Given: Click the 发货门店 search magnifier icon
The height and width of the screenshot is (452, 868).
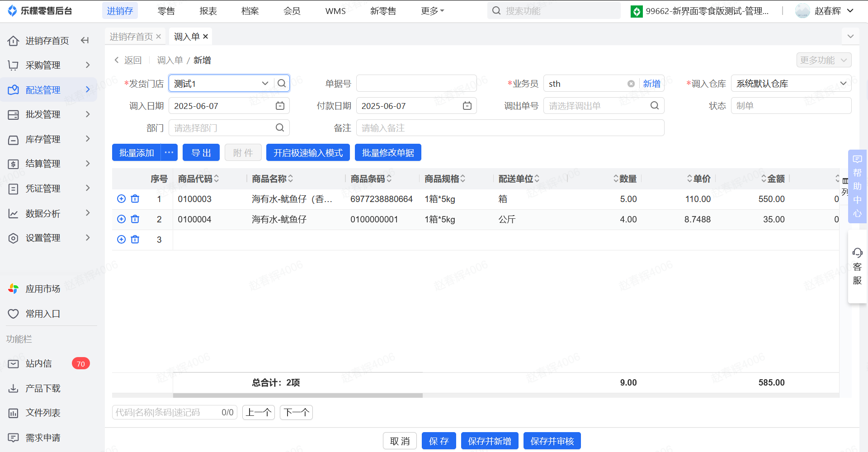Looking at the screenshot, I should [282, 83].
